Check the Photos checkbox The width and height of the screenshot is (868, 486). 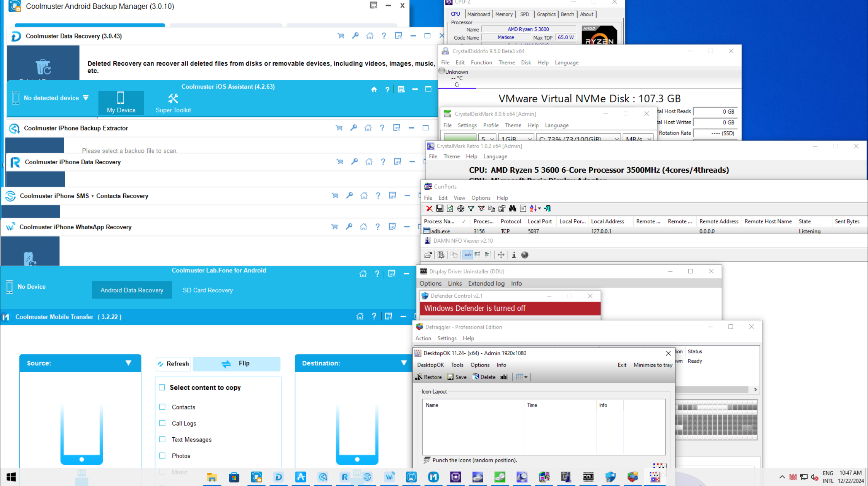coord(162,456)
